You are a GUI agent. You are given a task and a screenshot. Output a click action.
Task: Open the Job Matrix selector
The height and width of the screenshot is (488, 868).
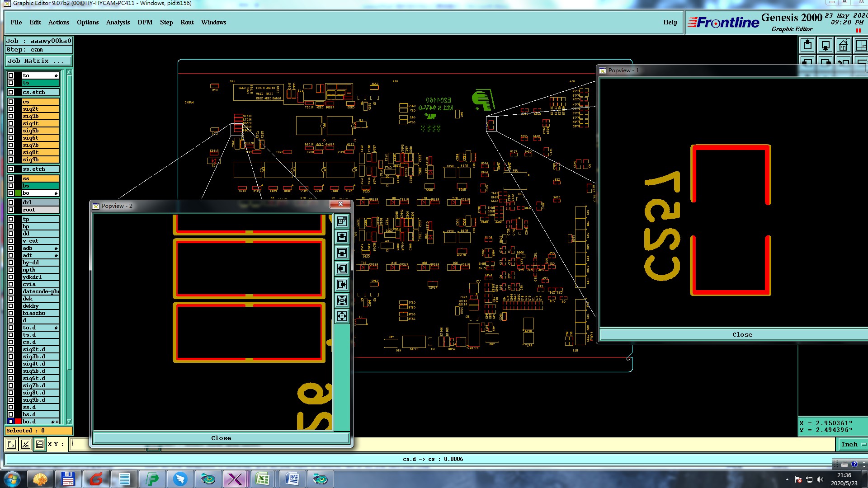click(x=38, y=61)
